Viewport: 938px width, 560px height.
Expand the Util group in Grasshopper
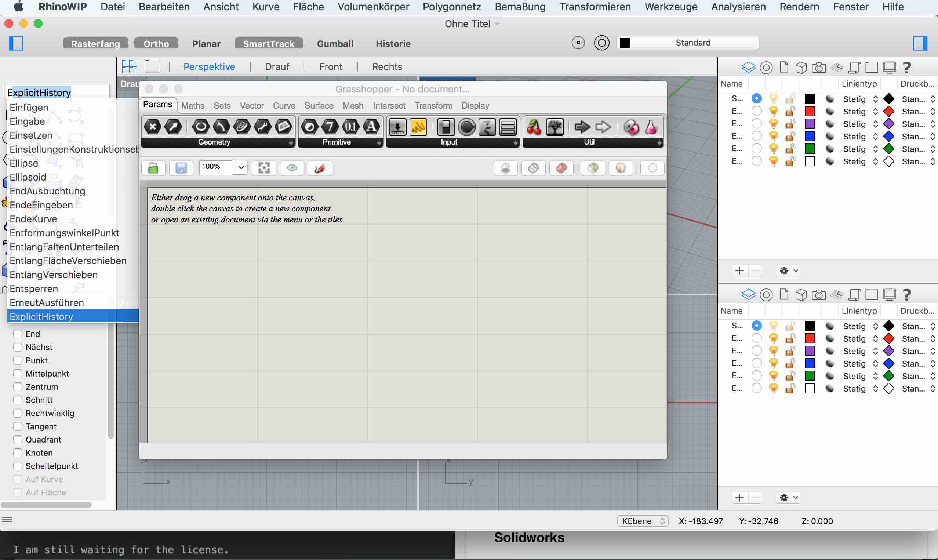tap(659, 143)
